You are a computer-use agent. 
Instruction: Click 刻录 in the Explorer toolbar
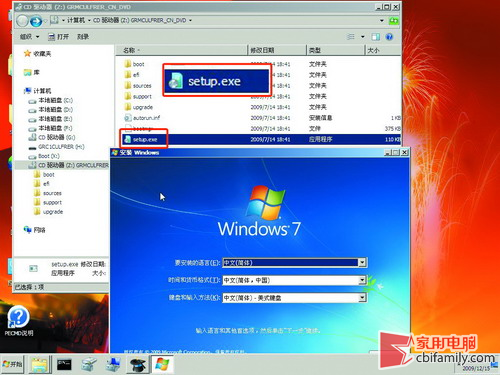pos(83,37)
